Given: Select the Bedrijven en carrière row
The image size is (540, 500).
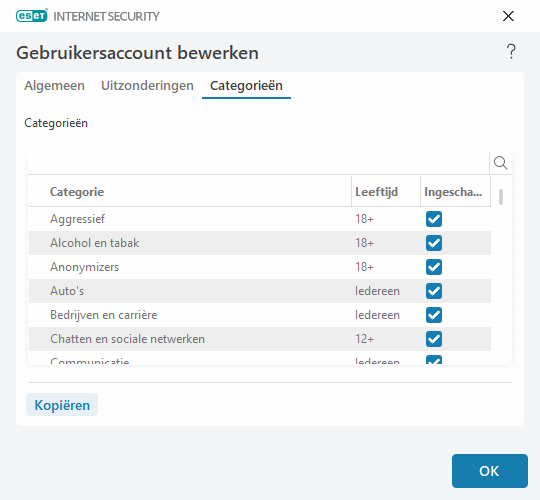Looking at the screenshot, I should pos(260,315).
